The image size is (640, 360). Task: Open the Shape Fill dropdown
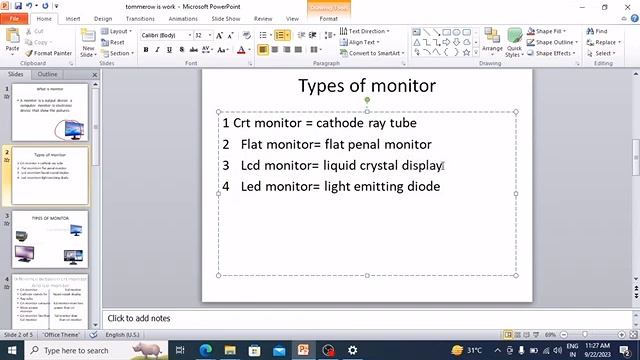coord(547,31)
